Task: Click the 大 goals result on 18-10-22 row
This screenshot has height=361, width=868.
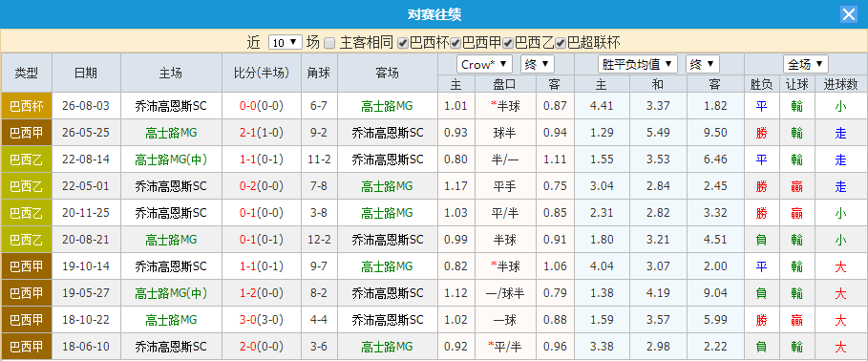Action: [840, 320]
